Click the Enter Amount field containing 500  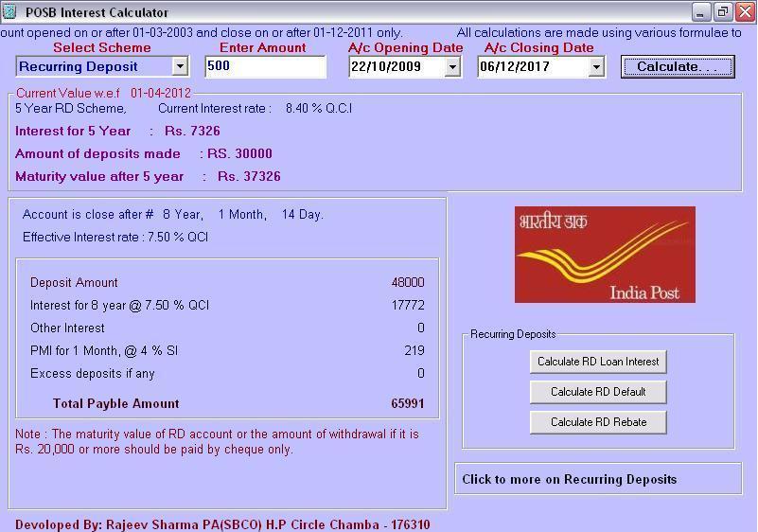265,66
